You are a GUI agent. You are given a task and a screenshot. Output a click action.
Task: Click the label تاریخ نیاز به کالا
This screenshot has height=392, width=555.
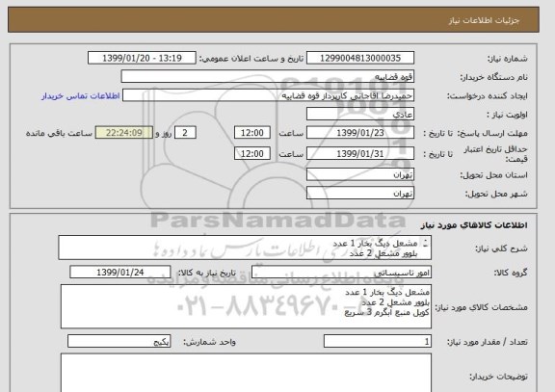pyautogui.click(x=206, y=273)
